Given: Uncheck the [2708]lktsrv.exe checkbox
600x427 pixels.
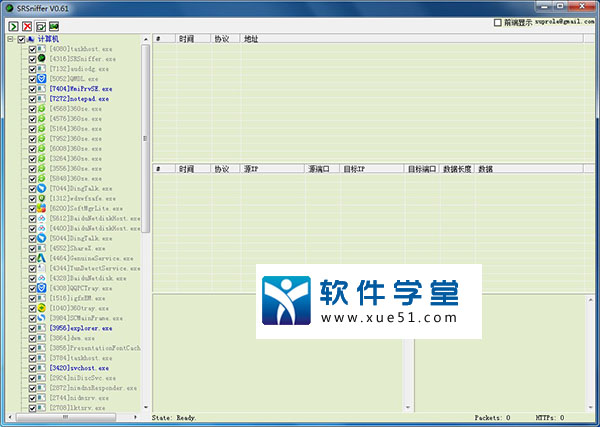Looking at the screenshot, I should [x=33, y=408].
